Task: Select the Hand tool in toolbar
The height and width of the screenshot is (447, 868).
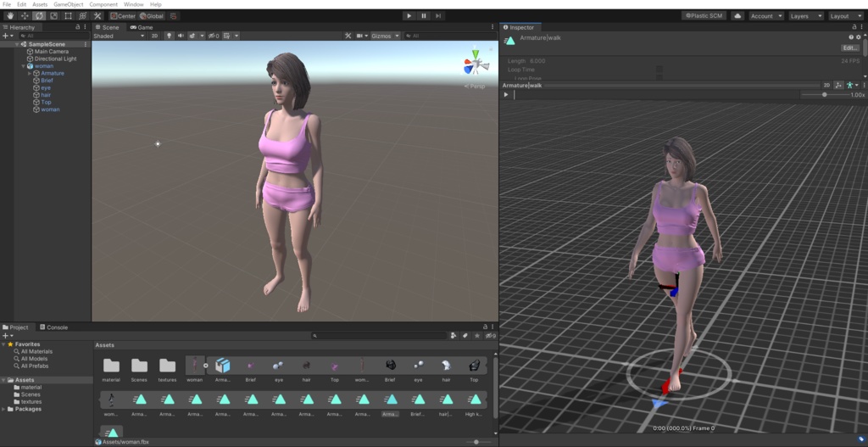Action: pos(10,16)
